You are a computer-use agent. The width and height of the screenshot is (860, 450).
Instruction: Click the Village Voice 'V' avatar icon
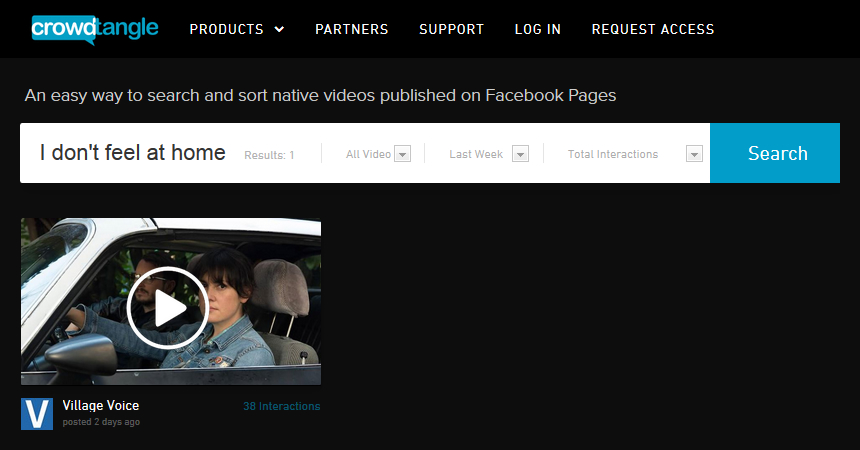tap(37, 414)
